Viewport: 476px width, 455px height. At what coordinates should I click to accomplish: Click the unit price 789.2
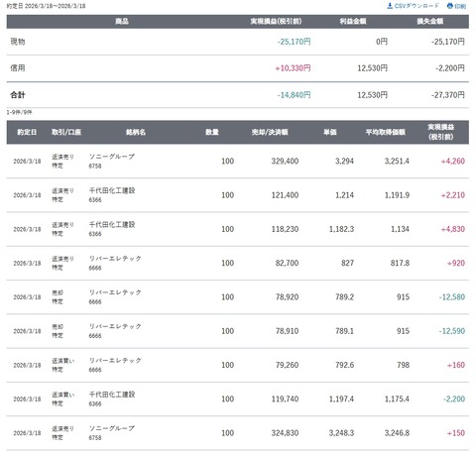pos(345,297)
